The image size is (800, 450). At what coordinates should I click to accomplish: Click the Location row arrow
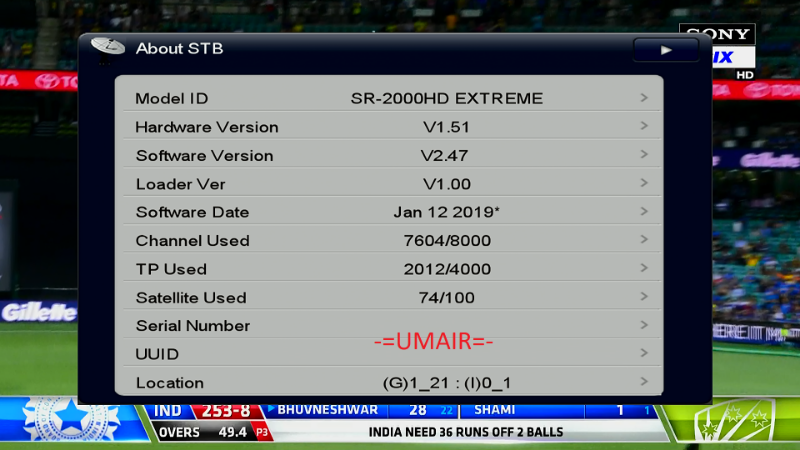click(645, 382)
